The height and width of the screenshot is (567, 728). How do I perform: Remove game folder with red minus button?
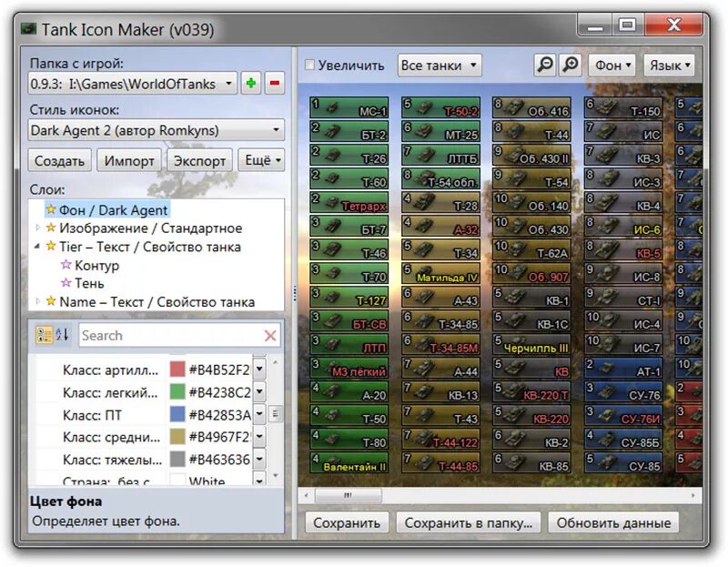tap(275, 84)
